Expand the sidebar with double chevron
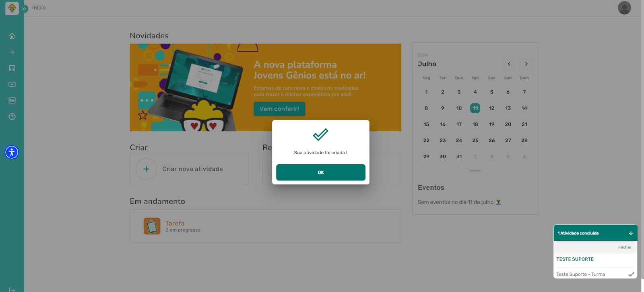This screenshot has width=644, height=292. 25,8
